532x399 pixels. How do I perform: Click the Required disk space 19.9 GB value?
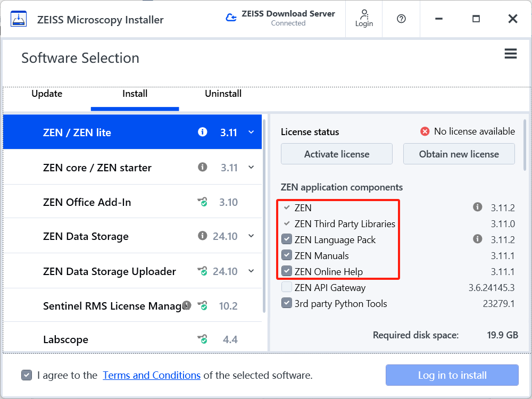[502, 335]
